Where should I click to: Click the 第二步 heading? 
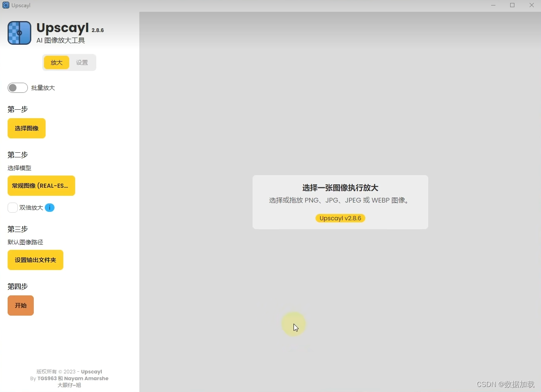(x=18, y=155)
